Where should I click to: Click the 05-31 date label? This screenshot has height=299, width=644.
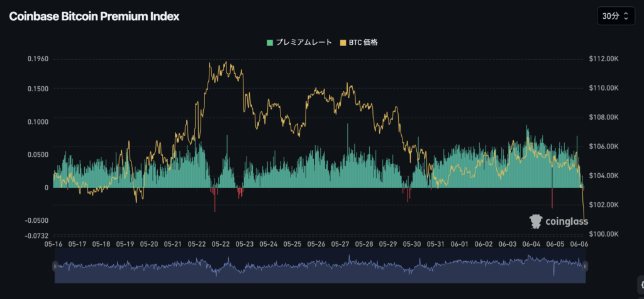[x=436, y=244]
